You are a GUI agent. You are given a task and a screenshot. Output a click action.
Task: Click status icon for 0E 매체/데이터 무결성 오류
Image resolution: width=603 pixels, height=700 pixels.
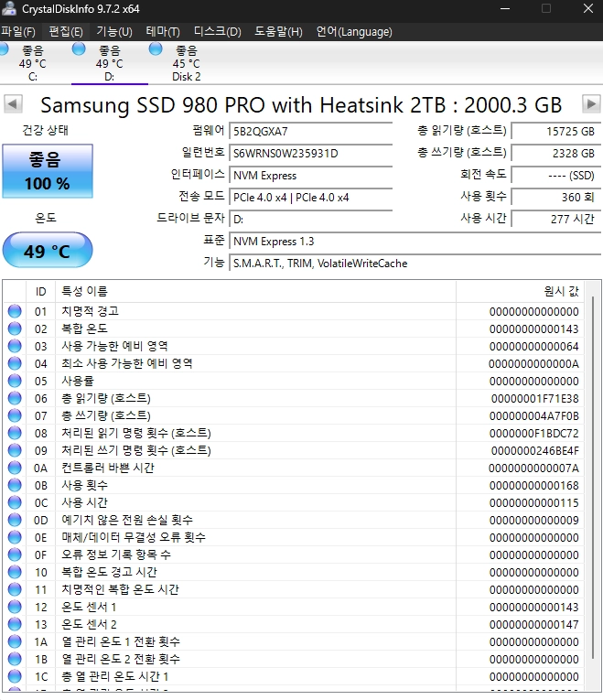coord(15,537)
